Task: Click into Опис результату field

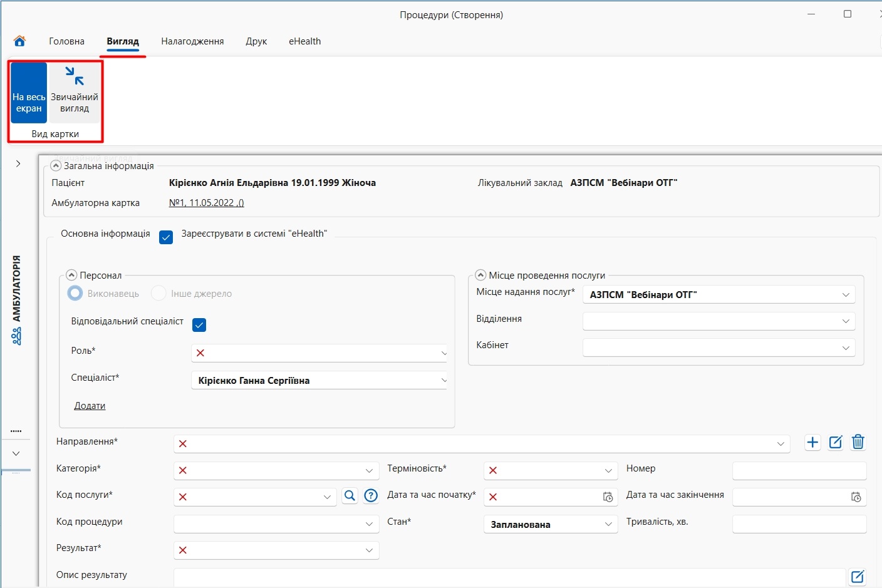Action: (x=509, y=577)
